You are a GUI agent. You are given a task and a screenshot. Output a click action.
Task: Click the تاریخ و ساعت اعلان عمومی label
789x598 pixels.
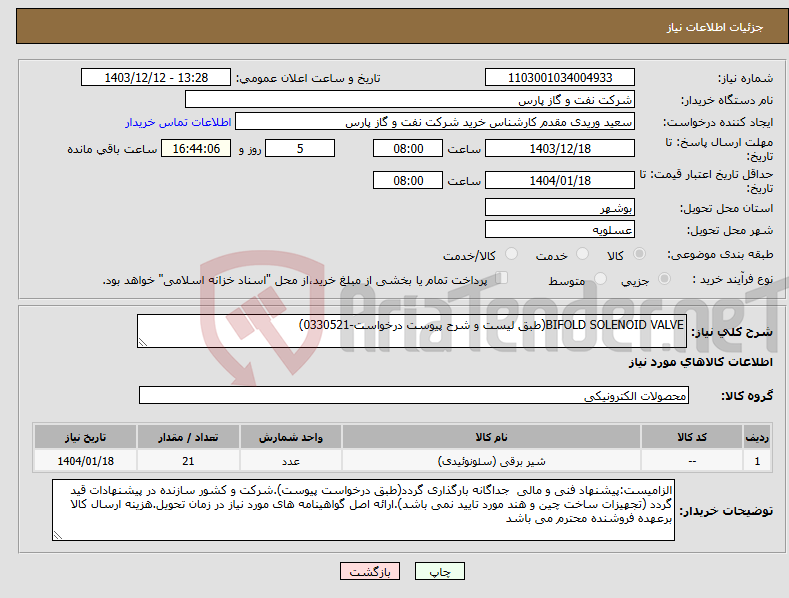[x=308, y=78]
